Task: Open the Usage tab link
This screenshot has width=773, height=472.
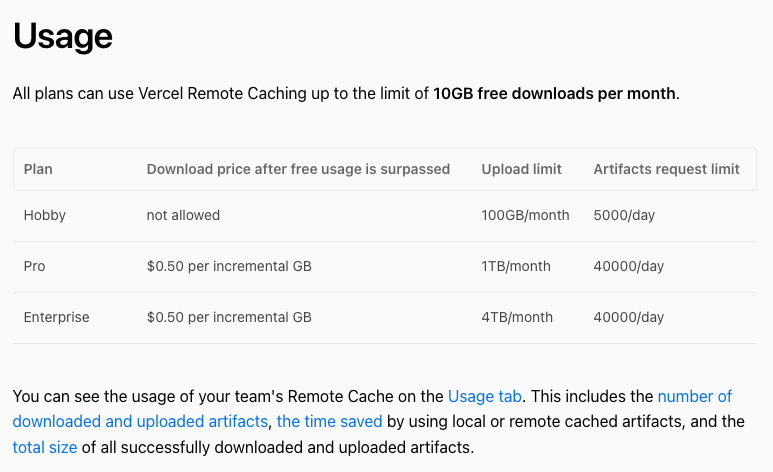Action: 484,396
